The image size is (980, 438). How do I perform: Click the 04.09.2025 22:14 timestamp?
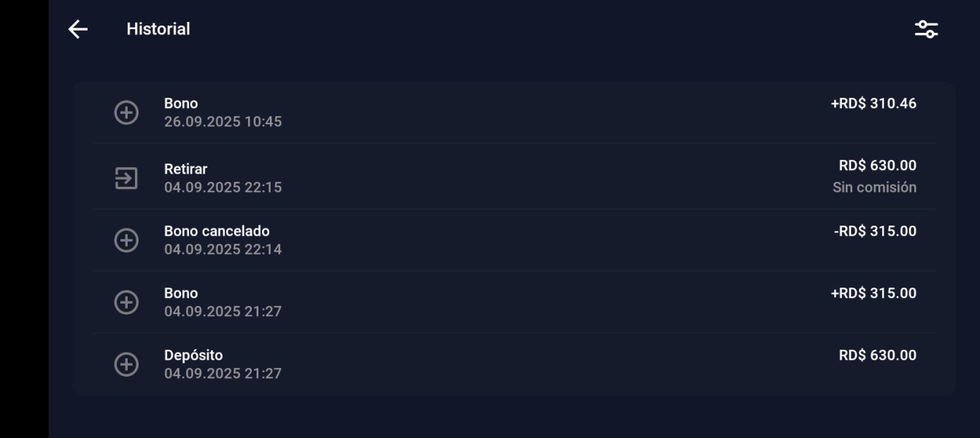coord(223,250)
